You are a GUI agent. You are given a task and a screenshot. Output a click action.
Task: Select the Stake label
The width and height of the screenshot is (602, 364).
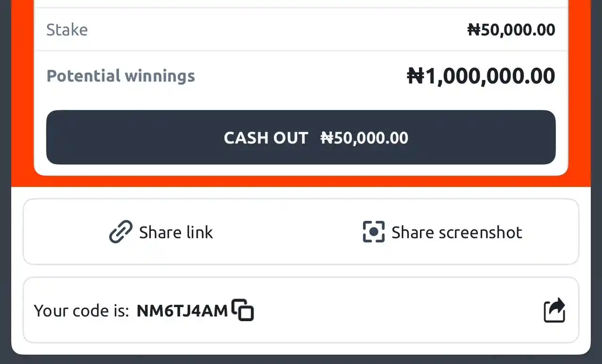[67, 30]
